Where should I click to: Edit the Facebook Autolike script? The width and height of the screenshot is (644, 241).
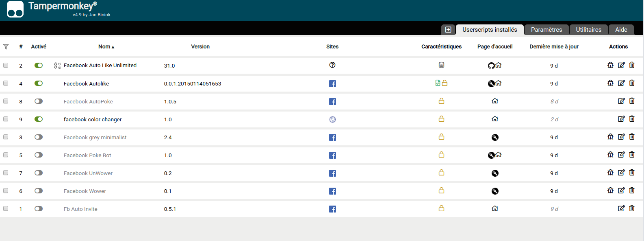(621, 83)
